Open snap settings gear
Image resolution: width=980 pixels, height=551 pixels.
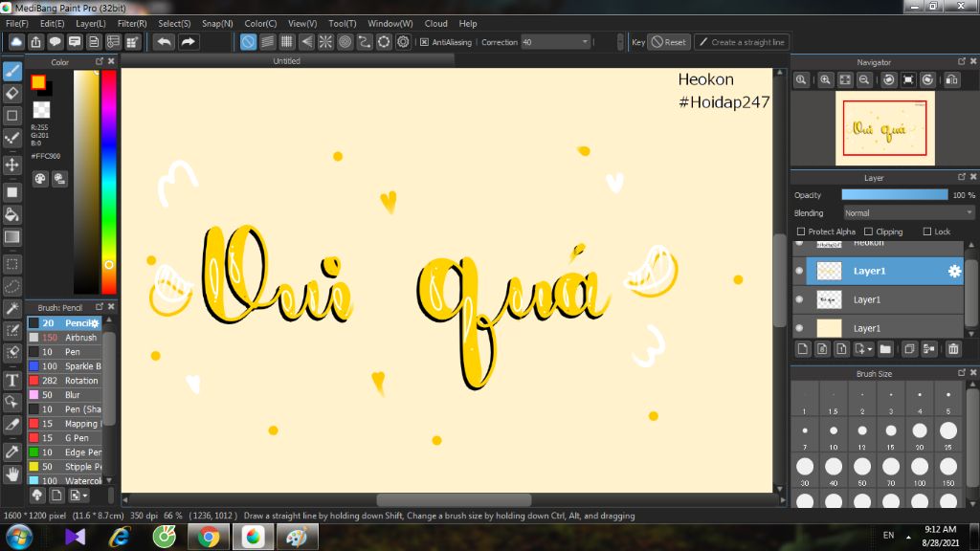[x=403, y=42]
